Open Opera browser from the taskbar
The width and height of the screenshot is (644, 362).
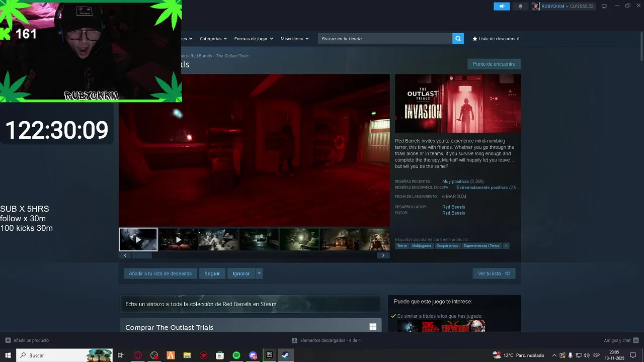pyautogui.click(x=138, y=355)
